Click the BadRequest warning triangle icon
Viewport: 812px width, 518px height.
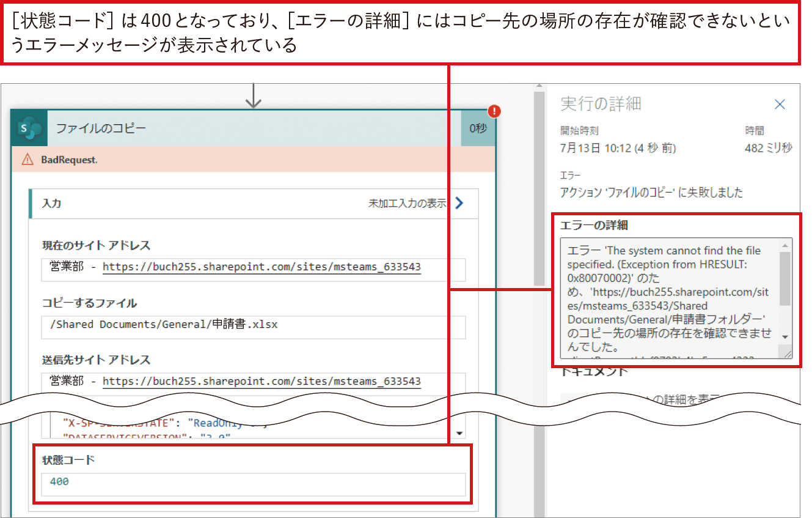pos(27,160)
